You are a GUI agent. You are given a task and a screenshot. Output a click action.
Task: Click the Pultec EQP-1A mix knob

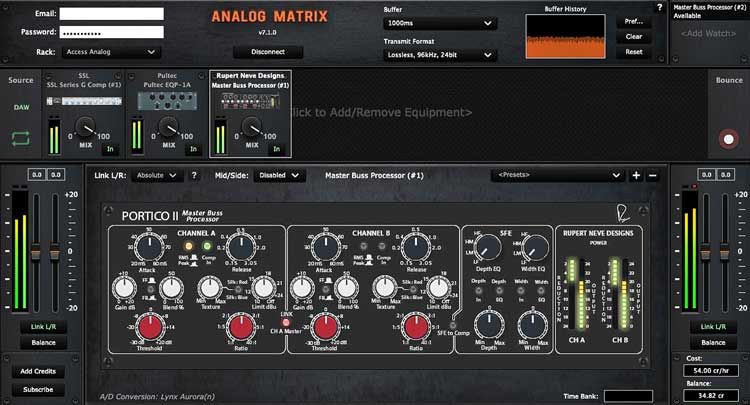168,126
